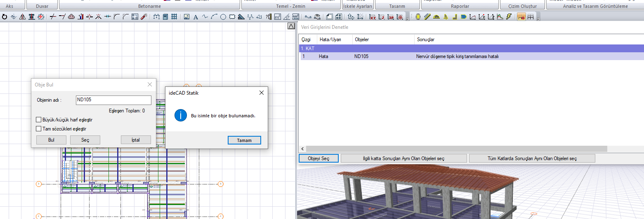Image resolution: width=644 pixels, height=219 pixels.
Task: Select ND105 in the Objeler column
Action: click(x=361, y=56)
